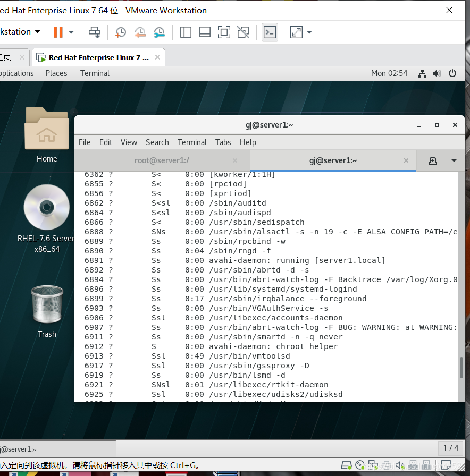This screenshot has height=476, width=470.
Task: Open the terminal View menu
Action: (x=129, y=142)
